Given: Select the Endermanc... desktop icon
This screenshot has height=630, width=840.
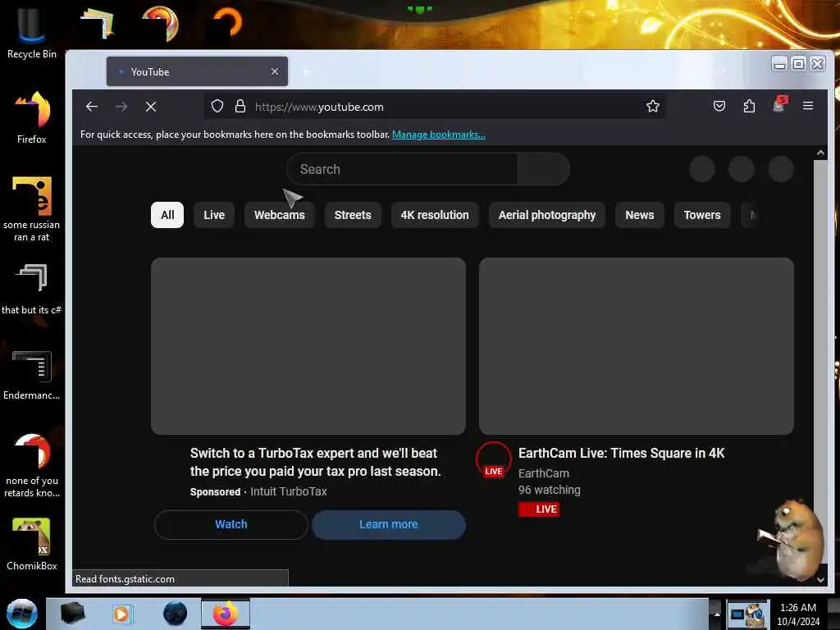Looking at the screenshot, I should coord(32,375).
